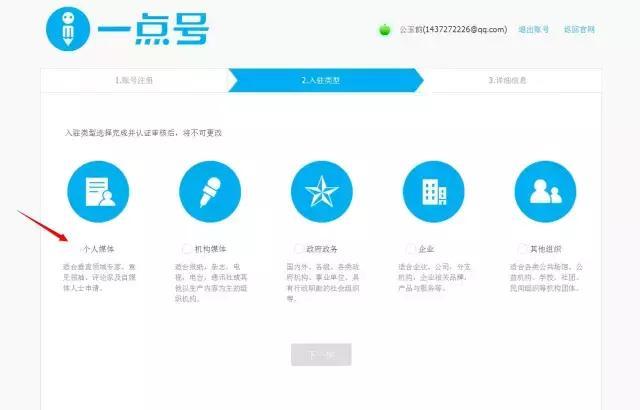Select the 其他组织 people icon
The image size is (640, 410).
[x=545, y=192]
